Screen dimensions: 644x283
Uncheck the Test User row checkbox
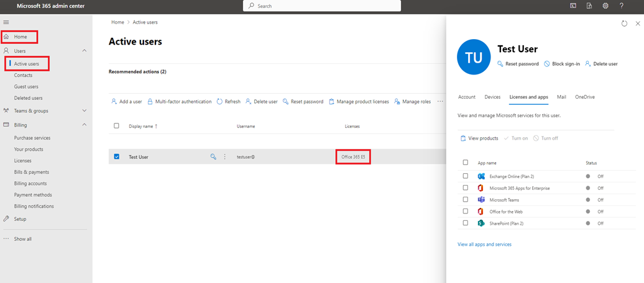(117, 157)
